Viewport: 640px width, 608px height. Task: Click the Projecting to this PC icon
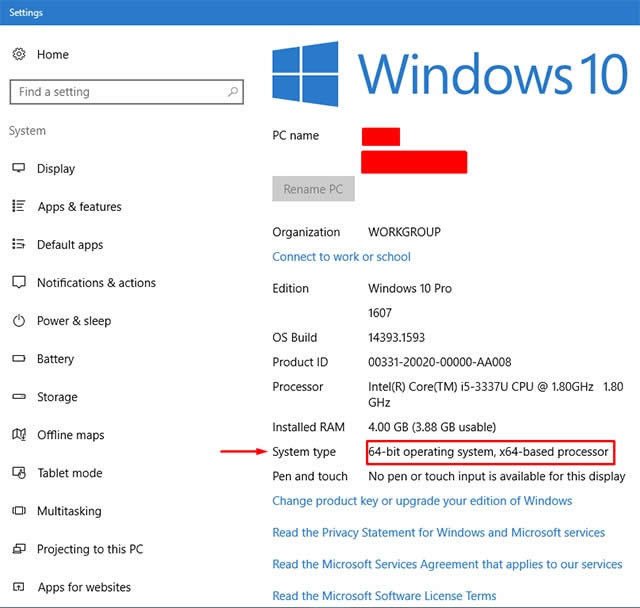[x=19, y=549]
